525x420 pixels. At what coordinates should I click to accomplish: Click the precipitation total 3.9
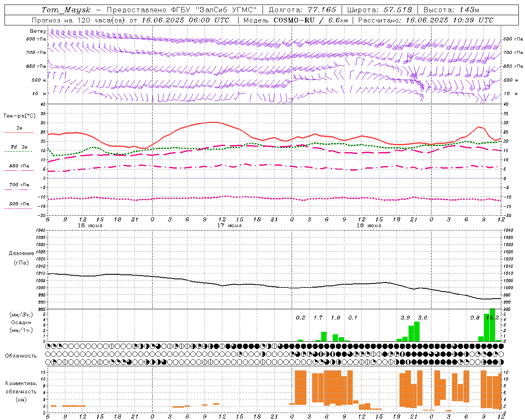(405, 317)
